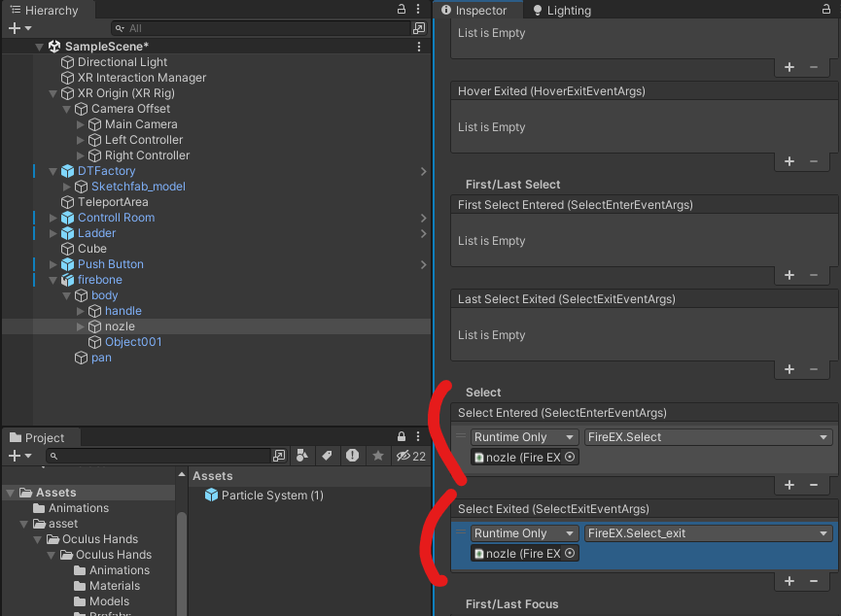Add listener to First Select Entered

788,275
